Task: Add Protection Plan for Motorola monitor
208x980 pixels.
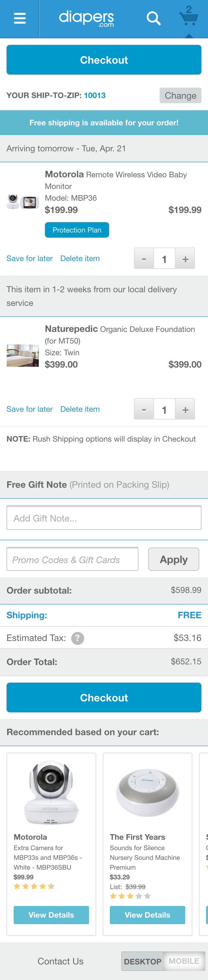Action: (77, 230)
